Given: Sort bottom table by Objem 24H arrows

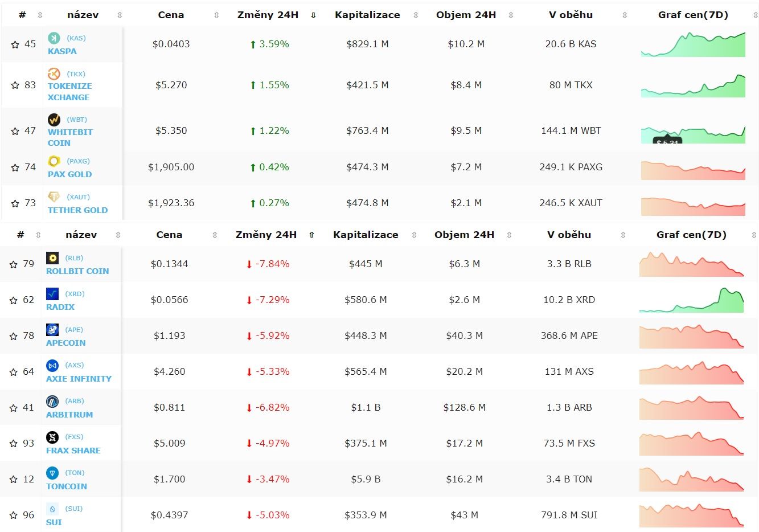Looking at the screenshot, I should tap(509, 235).
